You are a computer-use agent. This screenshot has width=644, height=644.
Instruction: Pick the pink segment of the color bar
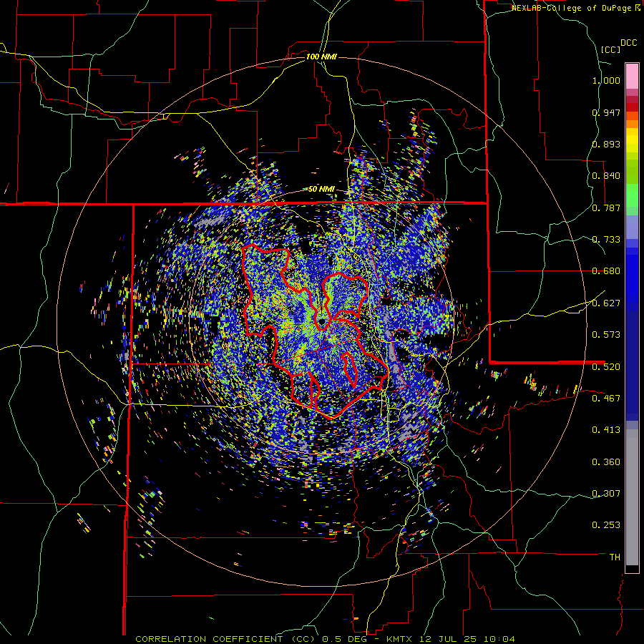[x=632, y=76]
